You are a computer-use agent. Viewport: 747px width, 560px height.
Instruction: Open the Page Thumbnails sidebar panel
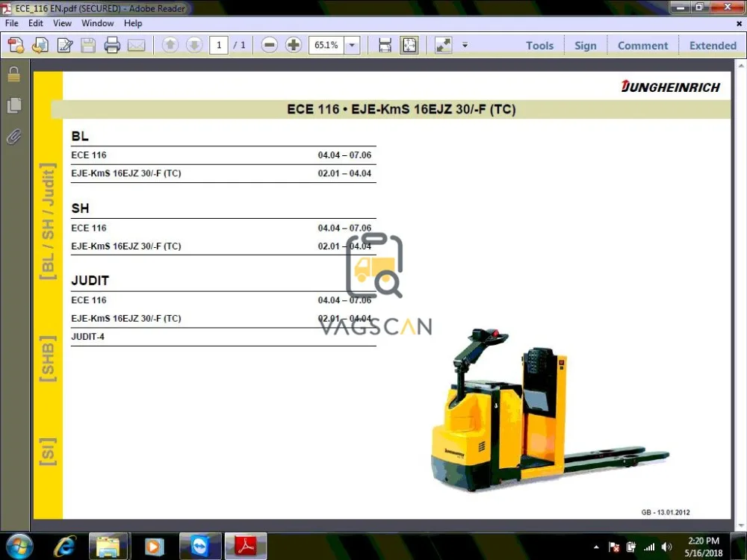(x=13, y=106)
